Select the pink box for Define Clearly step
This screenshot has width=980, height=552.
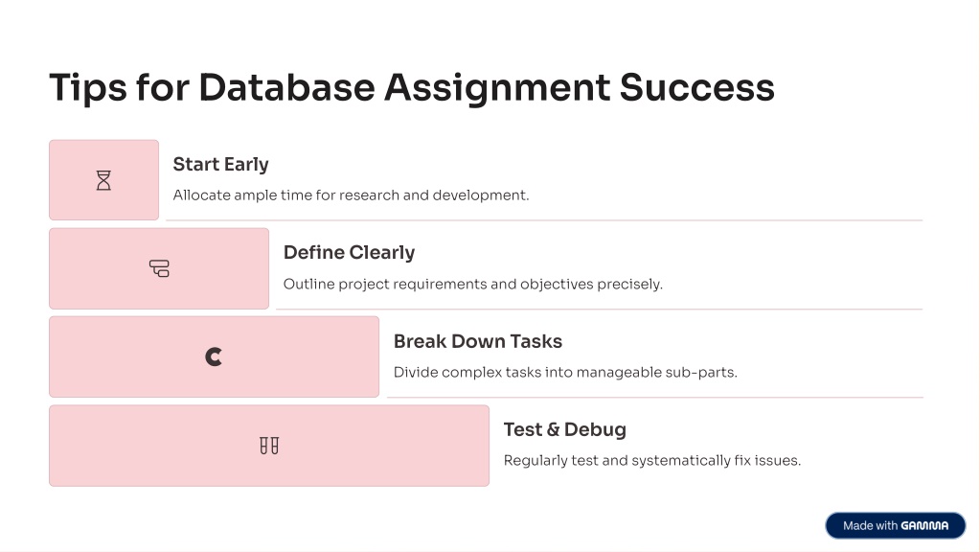tap(159, 268)
